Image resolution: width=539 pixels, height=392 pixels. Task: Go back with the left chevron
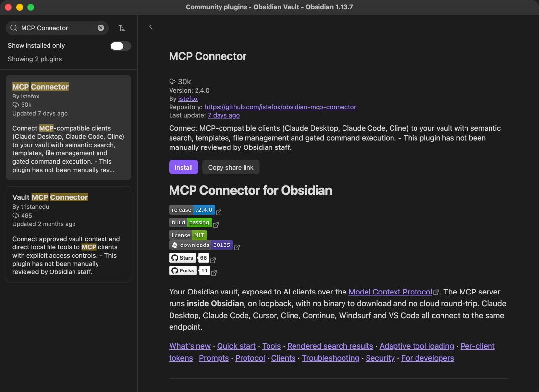click(x=151, y=27)
